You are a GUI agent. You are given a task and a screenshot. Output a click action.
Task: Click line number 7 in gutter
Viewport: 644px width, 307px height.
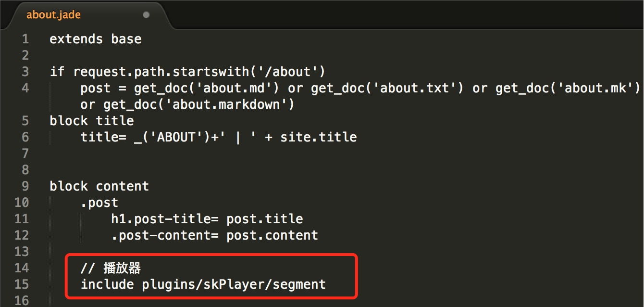(25, 153)
